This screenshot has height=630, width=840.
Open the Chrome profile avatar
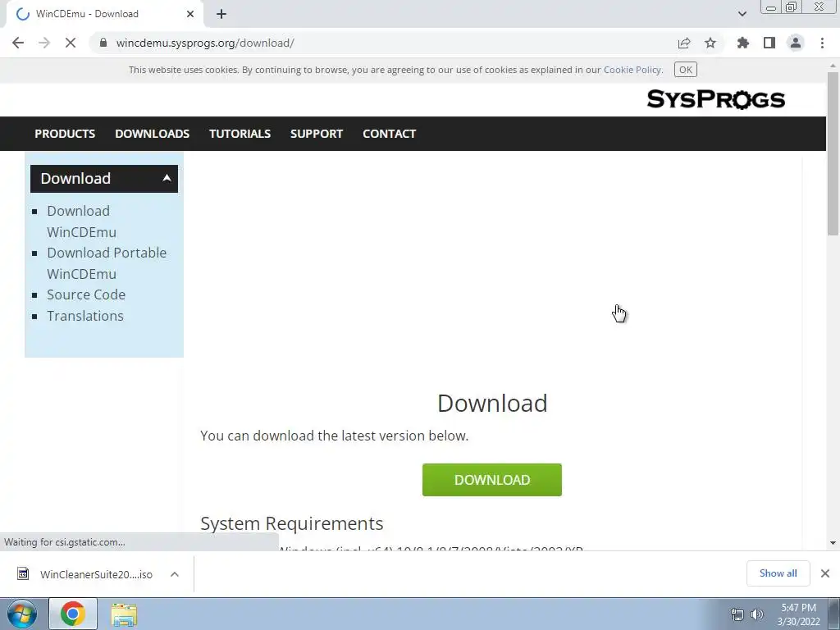pos(796,43)
